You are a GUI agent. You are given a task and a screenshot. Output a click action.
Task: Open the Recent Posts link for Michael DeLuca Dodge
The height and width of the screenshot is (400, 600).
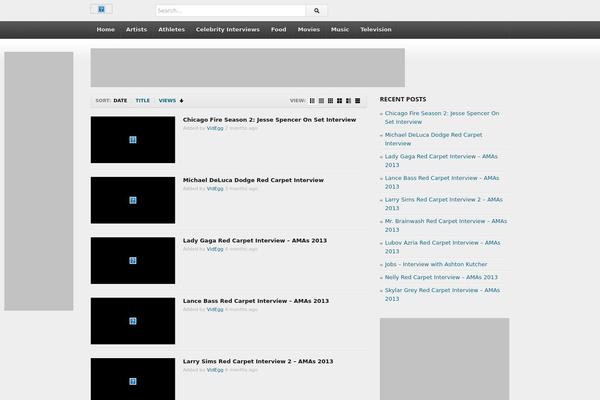tap(434, 139)
